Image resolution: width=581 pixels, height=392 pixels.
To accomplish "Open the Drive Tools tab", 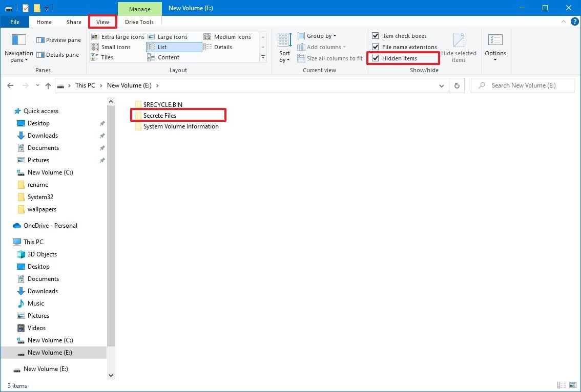I will click(139, 22).
